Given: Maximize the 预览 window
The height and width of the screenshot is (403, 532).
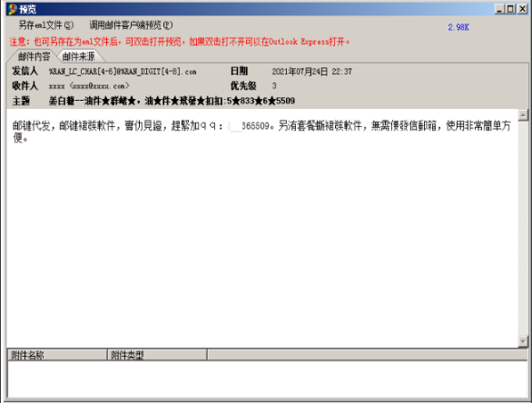Looking at the screenshot, I should (x=510, y=9).
